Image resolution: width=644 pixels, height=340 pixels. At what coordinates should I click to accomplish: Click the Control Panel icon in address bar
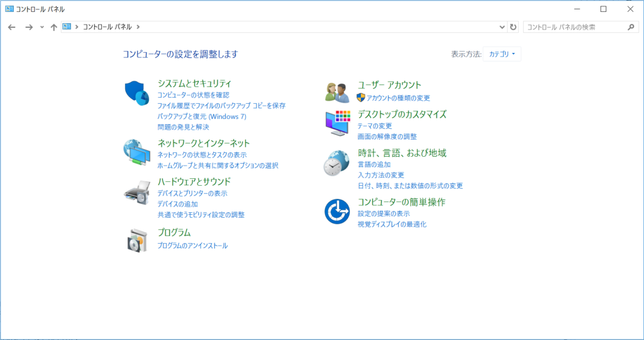(67, 26)
